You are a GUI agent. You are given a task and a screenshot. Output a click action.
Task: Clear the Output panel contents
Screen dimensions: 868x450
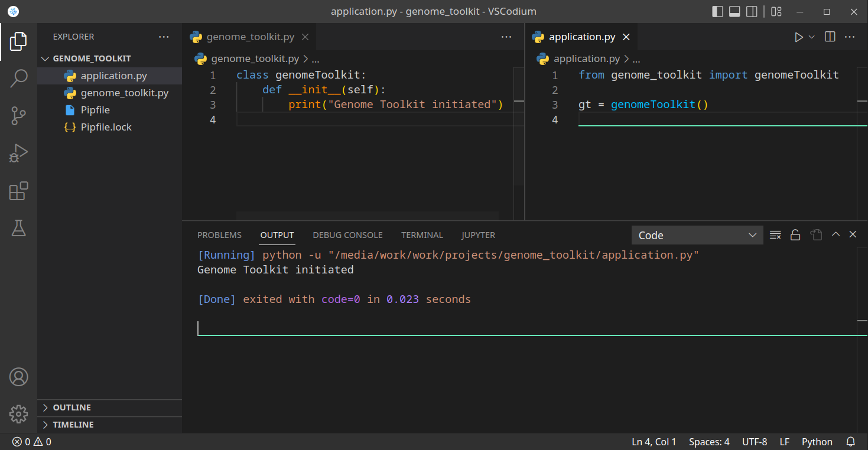[775, 234]
